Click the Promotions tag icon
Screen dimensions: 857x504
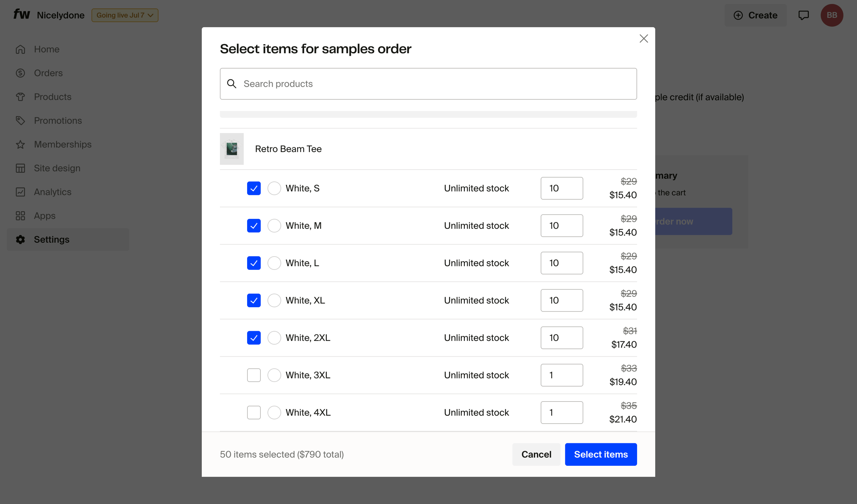(x=20, y=121)
